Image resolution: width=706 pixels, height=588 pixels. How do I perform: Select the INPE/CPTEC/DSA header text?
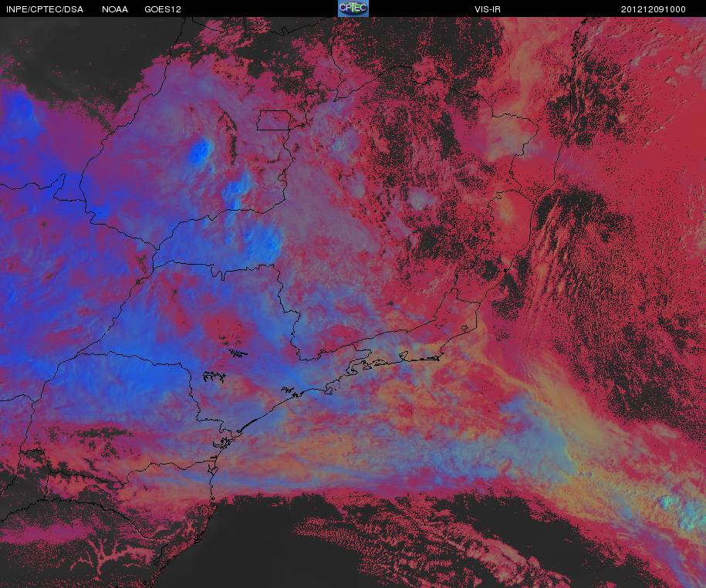click(x=45, y=9)
